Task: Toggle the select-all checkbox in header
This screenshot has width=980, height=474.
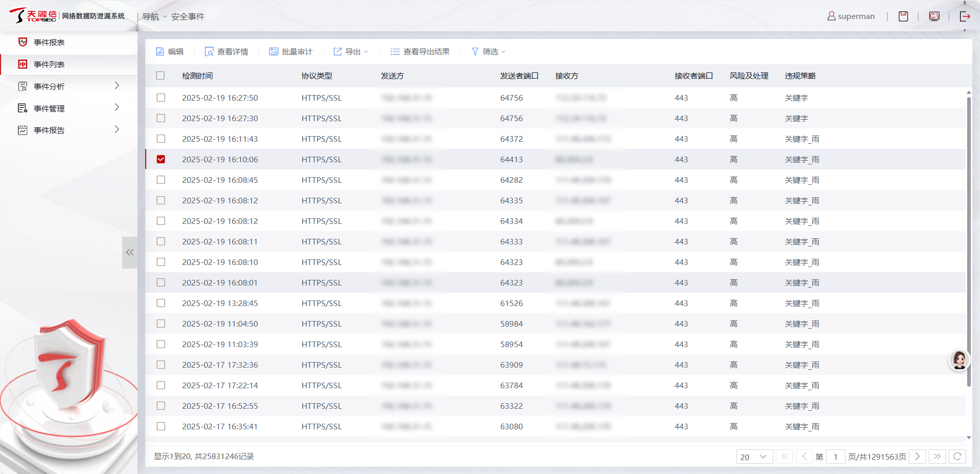Action: pos(161,76)
